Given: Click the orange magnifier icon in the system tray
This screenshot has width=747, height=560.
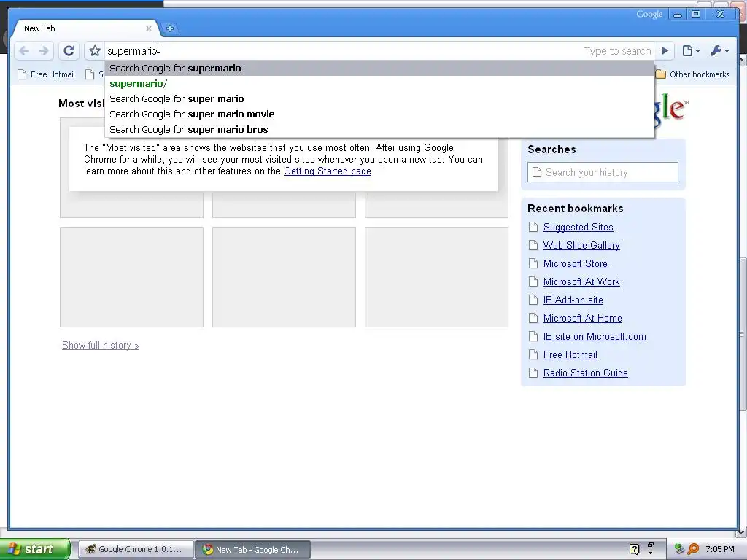Looking at the screenshot, I should point(693,549).
